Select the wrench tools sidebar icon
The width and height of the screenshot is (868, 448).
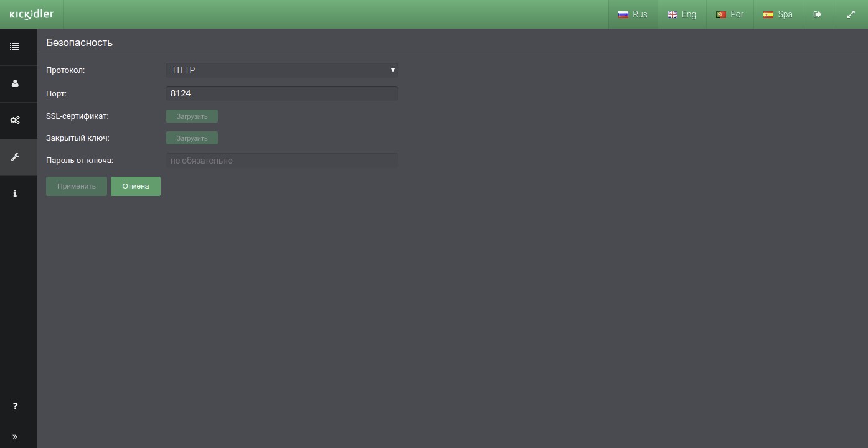tap(15, 157)
